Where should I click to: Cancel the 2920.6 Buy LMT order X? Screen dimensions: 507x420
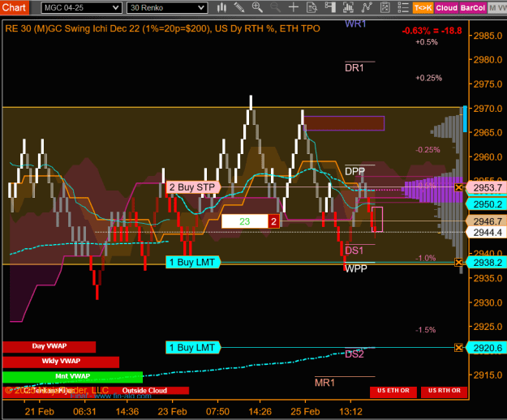(x=458, y=348)
